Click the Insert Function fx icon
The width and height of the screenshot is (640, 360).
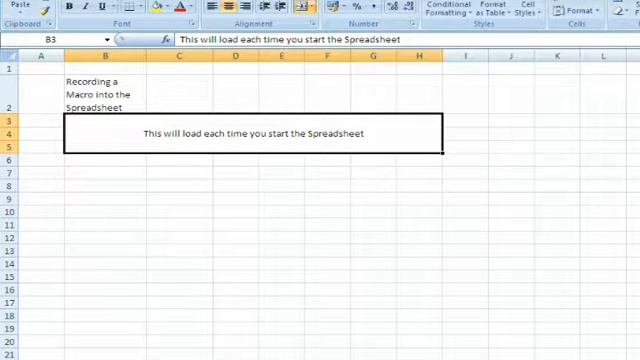[x=165, y=40]
